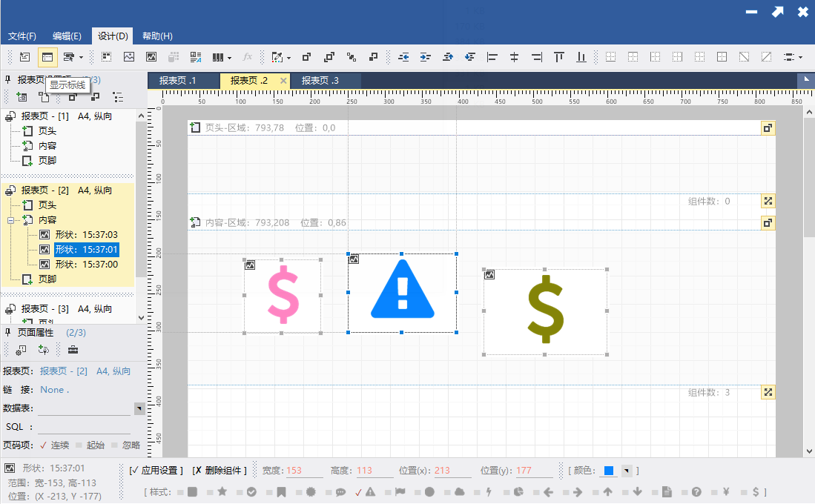Click the None link value
The height and width of the screenshot is (504, 815).
(x=54, y=390)
